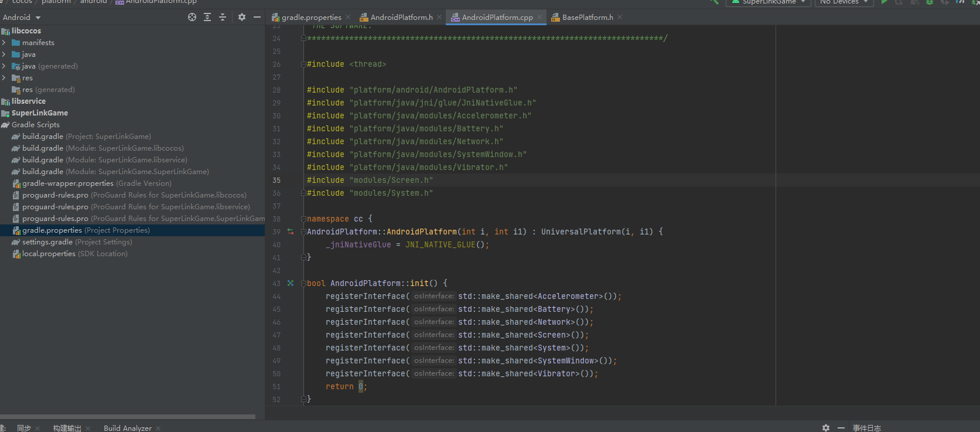Hide the project panel with minus icon
Screen dimensions: 980x432
(257, 17)
